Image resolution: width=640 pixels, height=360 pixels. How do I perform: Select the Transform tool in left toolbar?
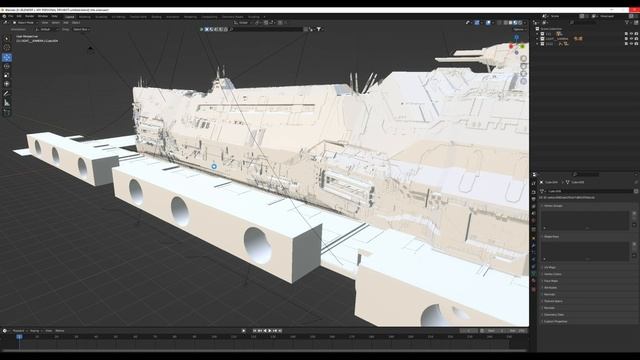tap(7, 84)
